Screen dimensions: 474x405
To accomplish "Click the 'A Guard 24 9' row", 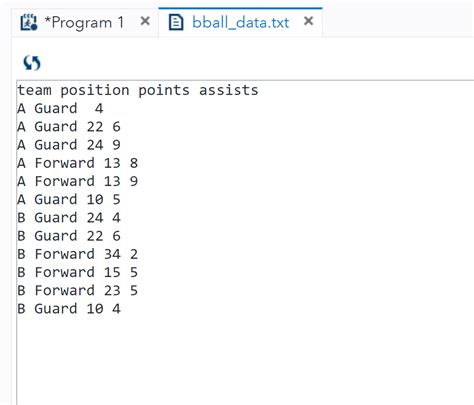I will (69, 145).
